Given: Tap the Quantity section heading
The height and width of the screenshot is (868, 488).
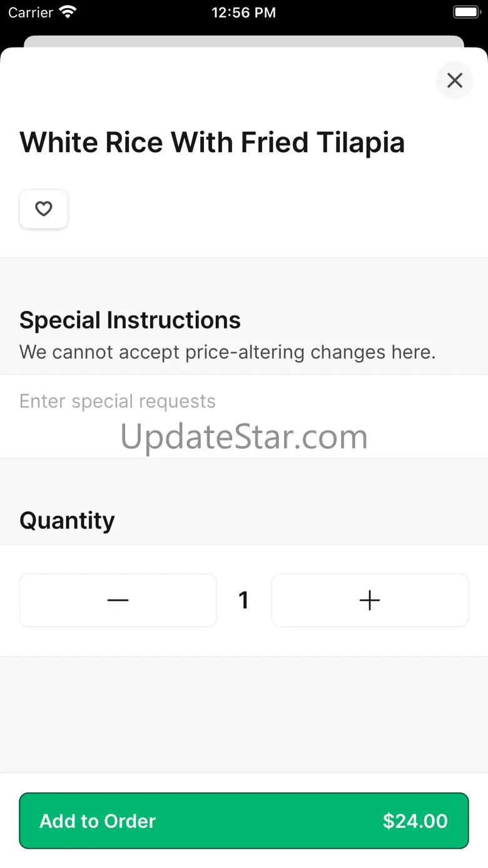Looking at the screenshot, I should pos(67,520).
